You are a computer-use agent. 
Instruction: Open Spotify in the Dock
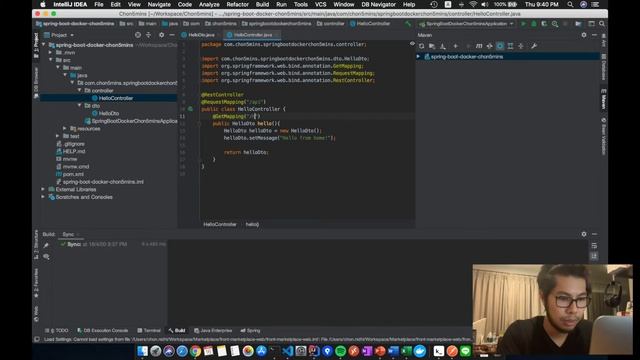[340, 351]
